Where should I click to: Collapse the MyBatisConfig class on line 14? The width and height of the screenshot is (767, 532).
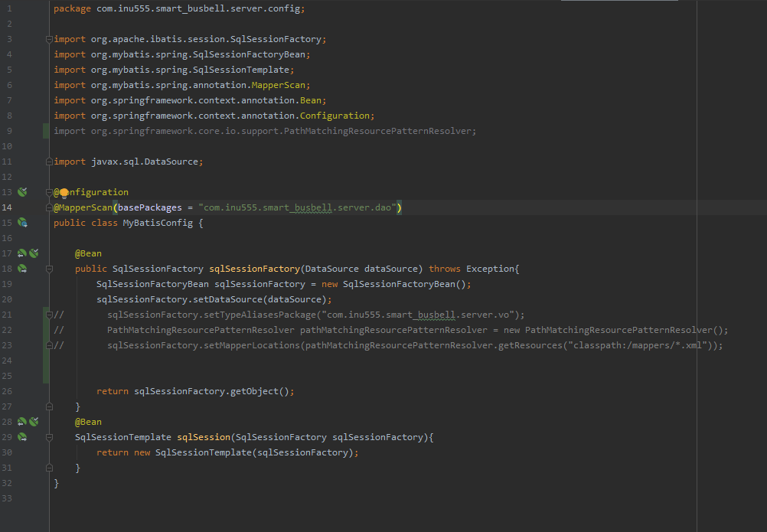48,207
